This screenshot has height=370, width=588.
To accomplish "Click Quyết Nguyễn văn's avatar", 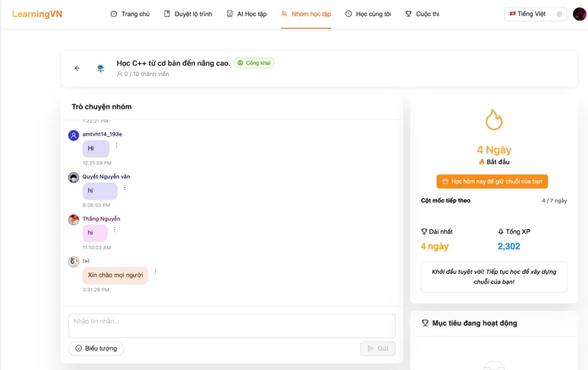I will (73, 178).
